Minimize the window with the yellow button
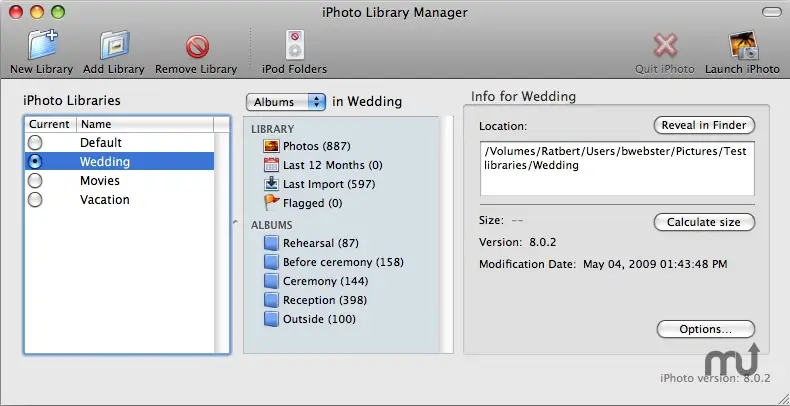This screenshot has width=790, height=406. click(37, 12)
